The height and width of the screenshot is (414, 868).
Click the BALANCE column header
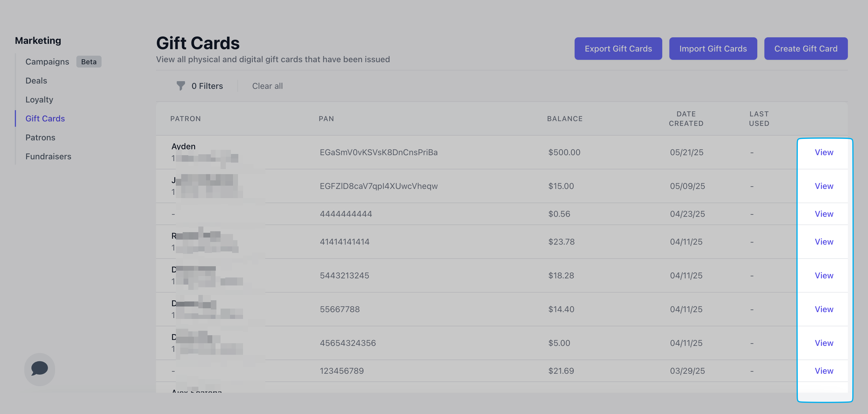click(x=564, y=119)
